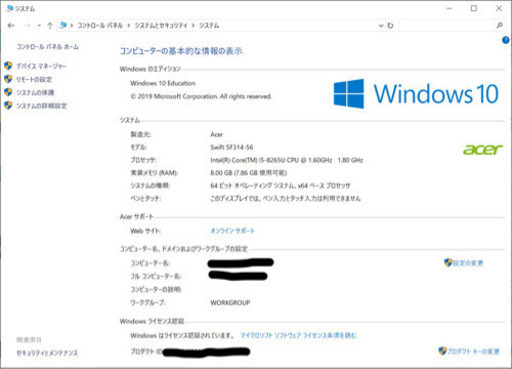Open セキュリティとメンテナンス link

pos(47,353)
